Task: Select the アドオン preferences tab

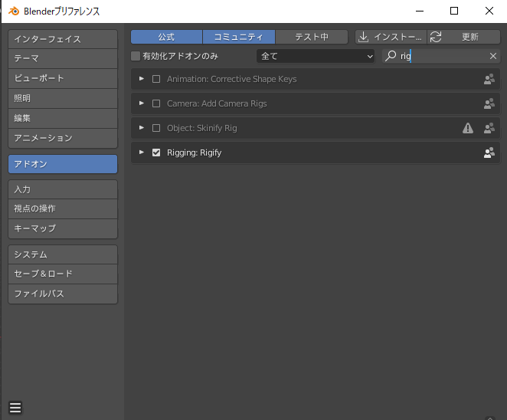Action: click(x=63, y=164)
